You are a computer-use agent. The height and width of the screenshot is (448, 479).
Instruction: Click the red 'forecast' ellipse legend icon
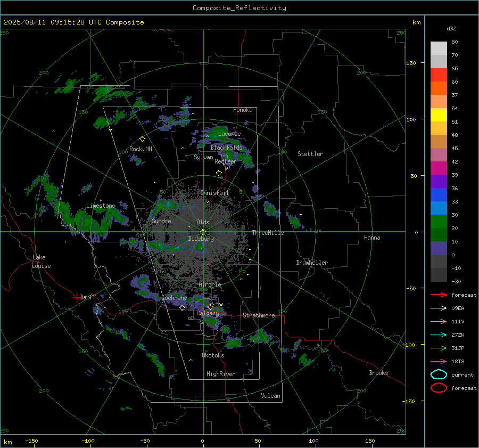(439, 387)
